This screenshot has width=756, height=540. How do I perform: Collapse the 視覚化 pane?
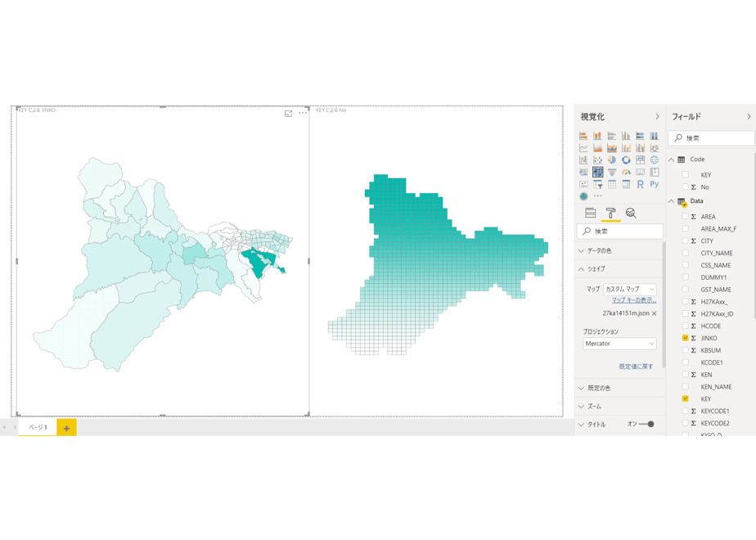tap(657, 117)
